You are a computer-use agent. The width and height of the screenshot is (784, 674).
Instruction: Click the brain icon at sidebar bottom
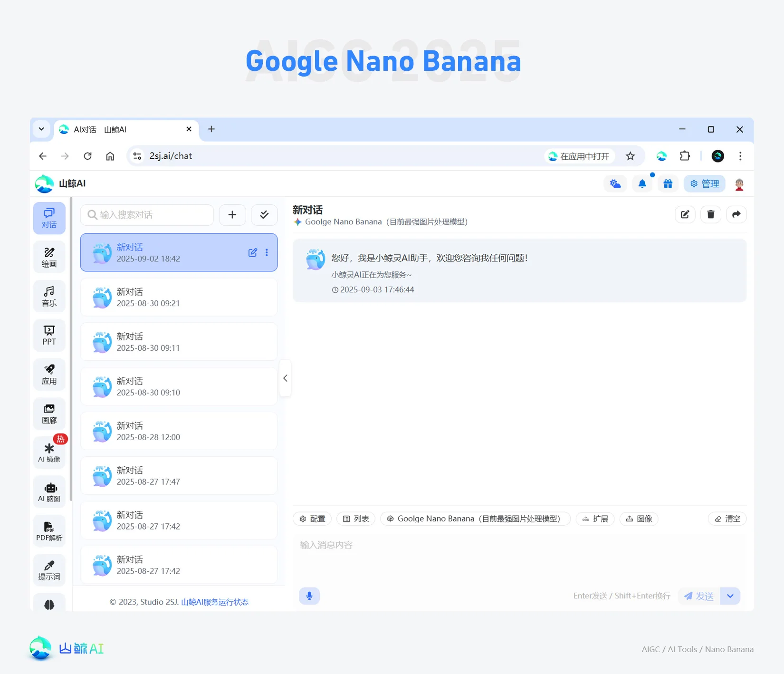pos(49,604)
